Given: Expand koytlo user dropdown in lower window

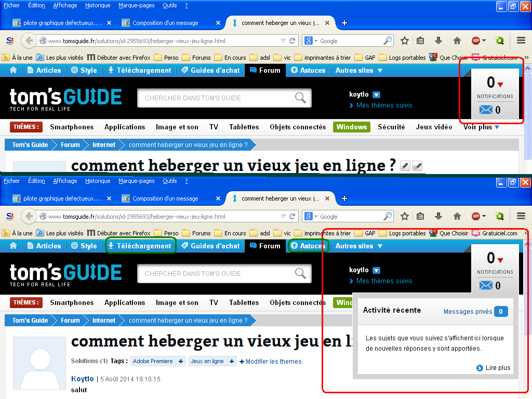Looking at the screenshot, I should (x=376, y=270).
